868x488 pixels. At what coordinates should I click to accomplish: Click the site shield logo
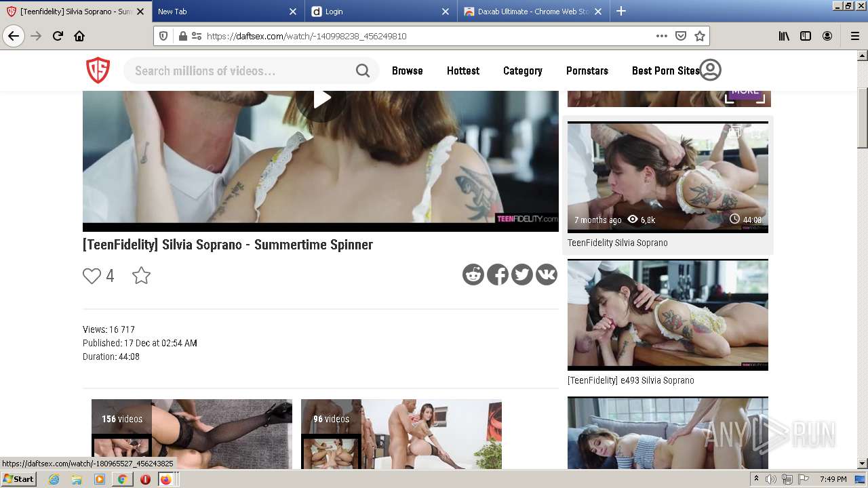coord(98,70)
